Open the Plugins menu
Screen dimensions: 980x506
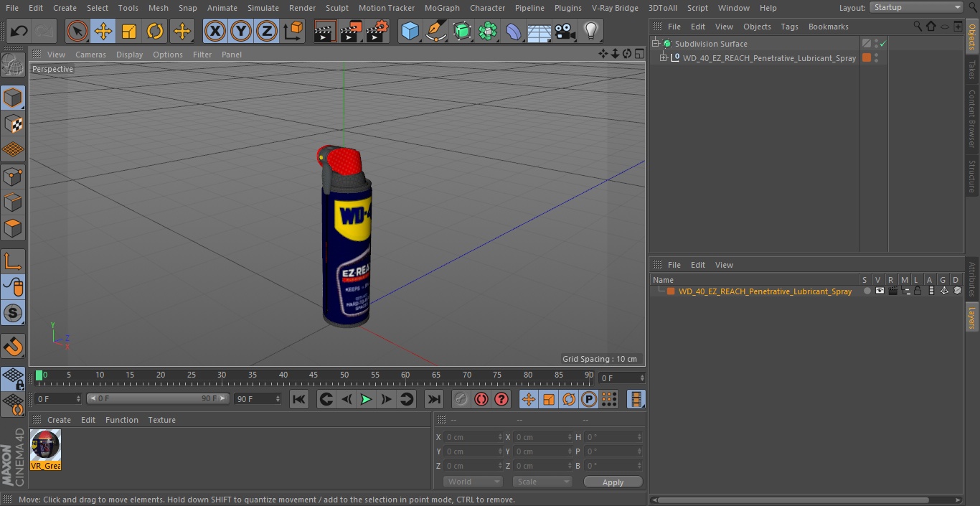(568, 8)
